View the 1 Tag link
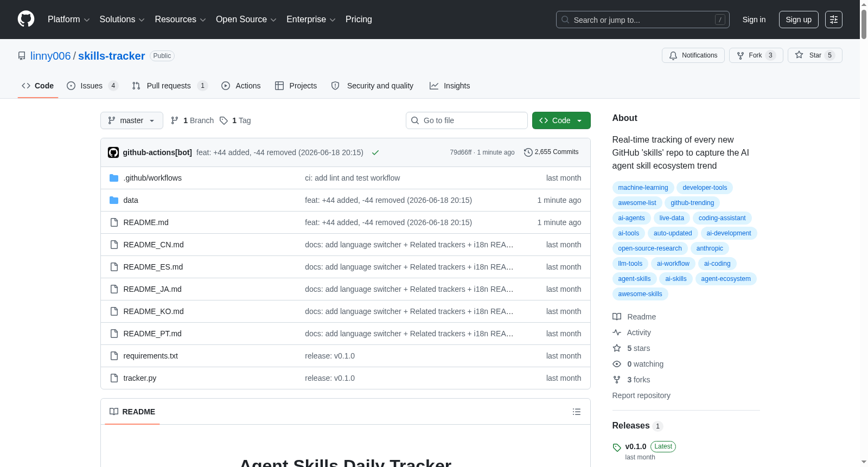Viewport: 868px width, 467px height. click(235, 120)
